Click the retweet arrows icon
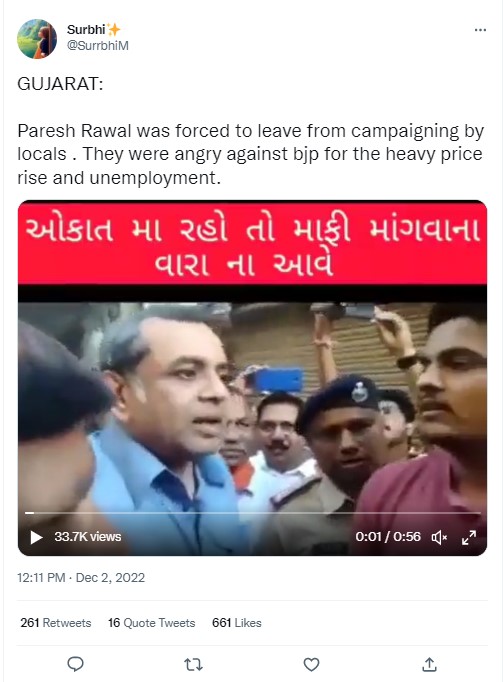 pos(193,664)
